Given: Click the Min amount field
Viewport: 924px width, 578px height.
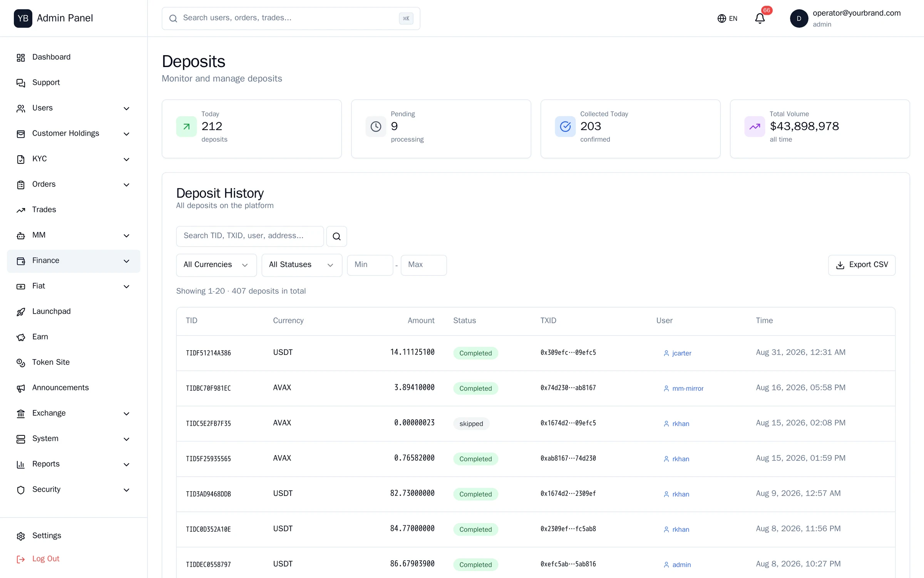Looking at the screenshot, I should [x=370, y=265].
